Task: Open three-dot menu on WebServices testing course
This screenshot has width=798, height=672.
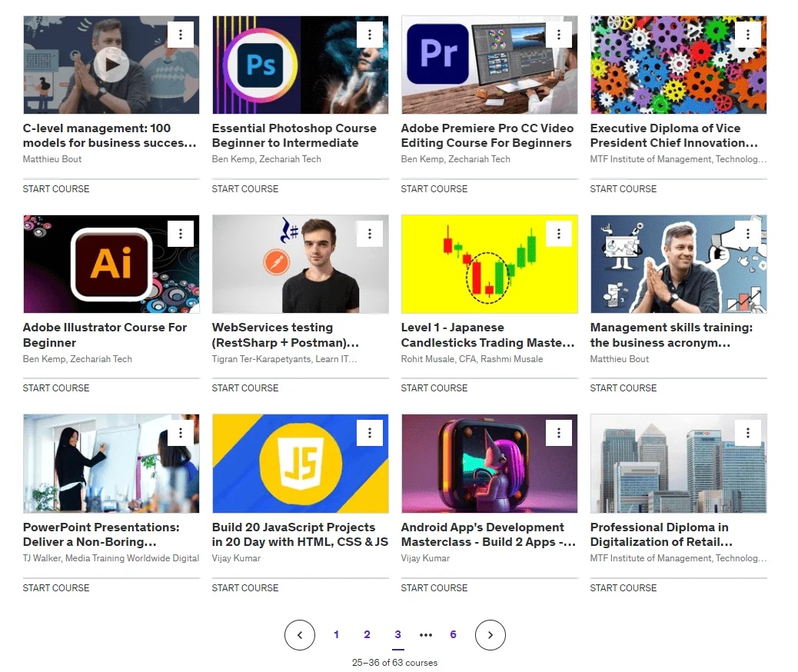Action: [370, 234]
